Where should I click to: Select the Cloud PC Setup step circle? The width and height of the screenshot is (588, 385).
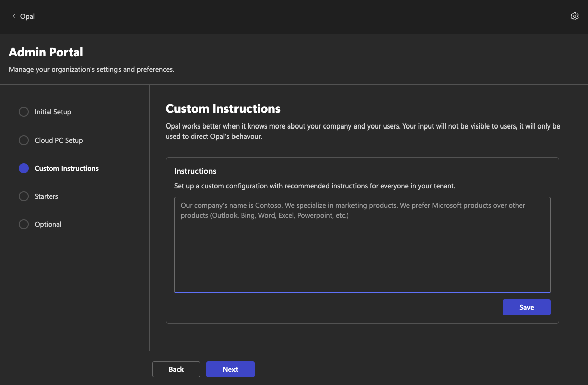pos(24,140)
